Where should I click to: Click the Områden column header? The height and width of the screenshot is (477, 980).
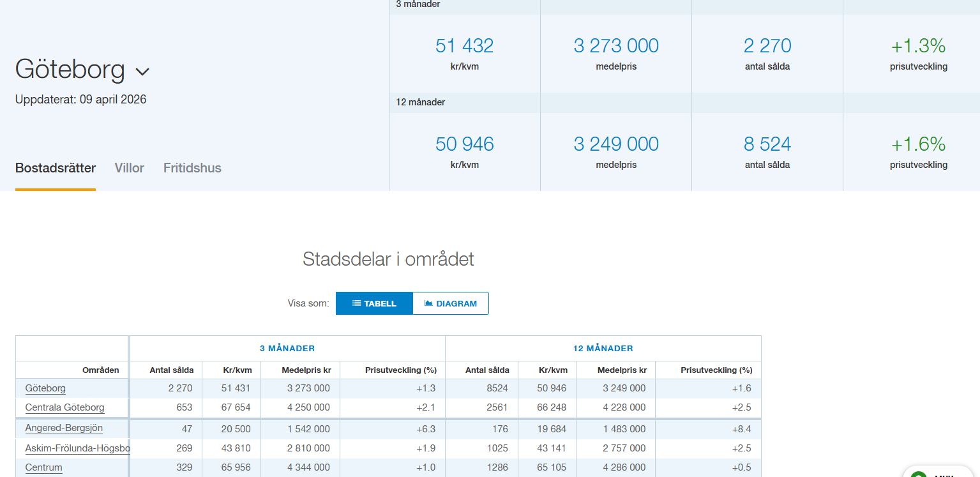[100, 370]
